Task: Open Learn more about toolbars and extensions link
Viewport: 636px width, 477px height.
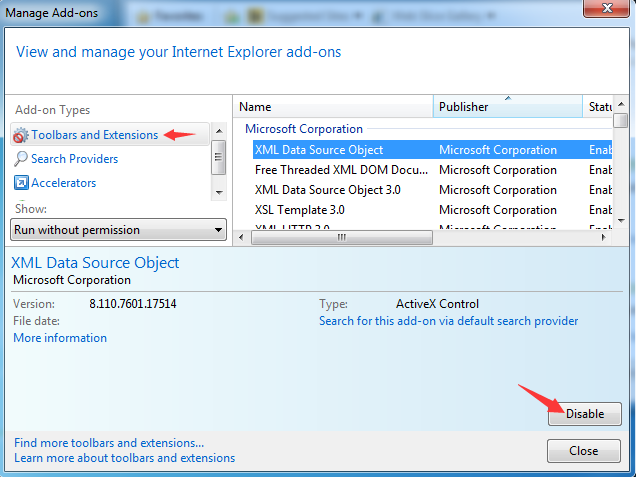Action: coord(125,458)
